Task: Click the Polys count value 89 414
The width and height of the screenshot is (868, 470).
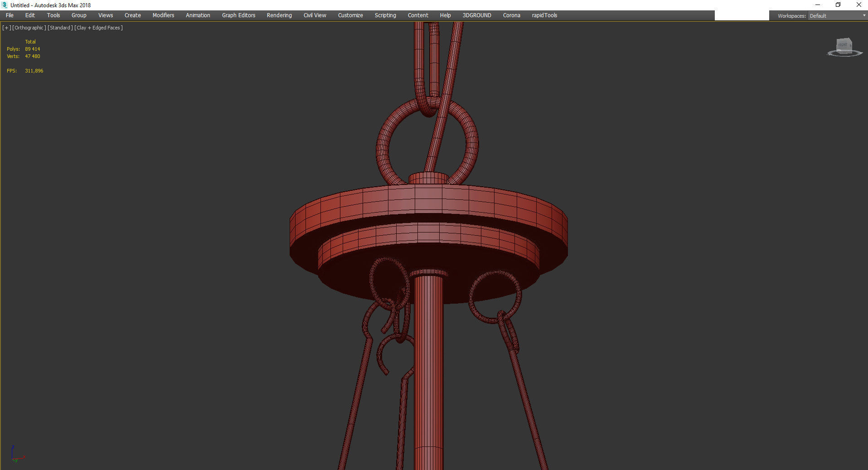Action: [33, 49]
